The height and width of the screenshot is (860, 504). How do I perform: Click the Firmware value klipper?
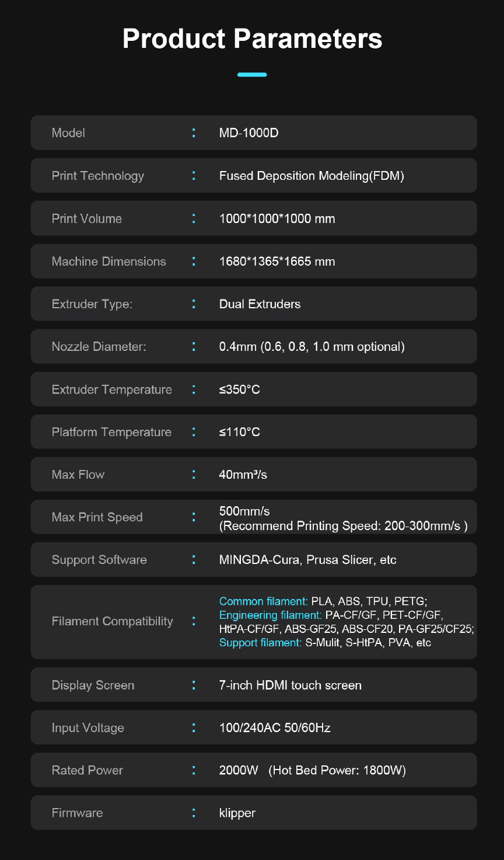point(237,813)
